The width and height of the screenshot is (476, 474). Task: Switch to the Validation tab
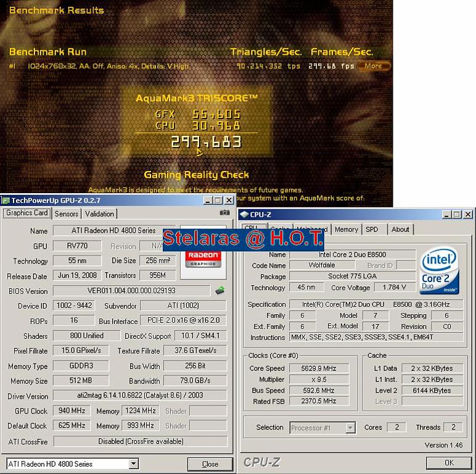tap(99, 214)
